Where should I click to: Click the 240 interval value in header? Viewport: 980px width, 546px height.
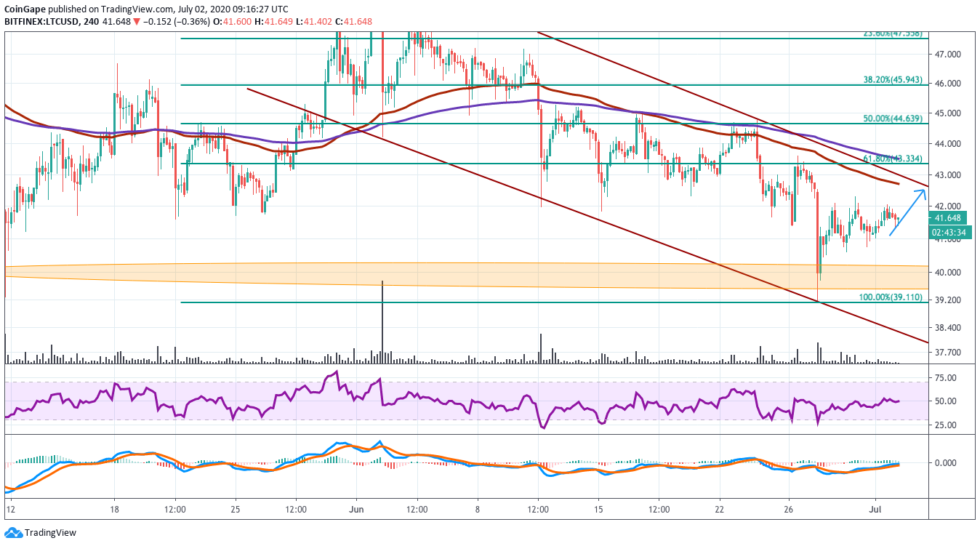tap(90, 21)
